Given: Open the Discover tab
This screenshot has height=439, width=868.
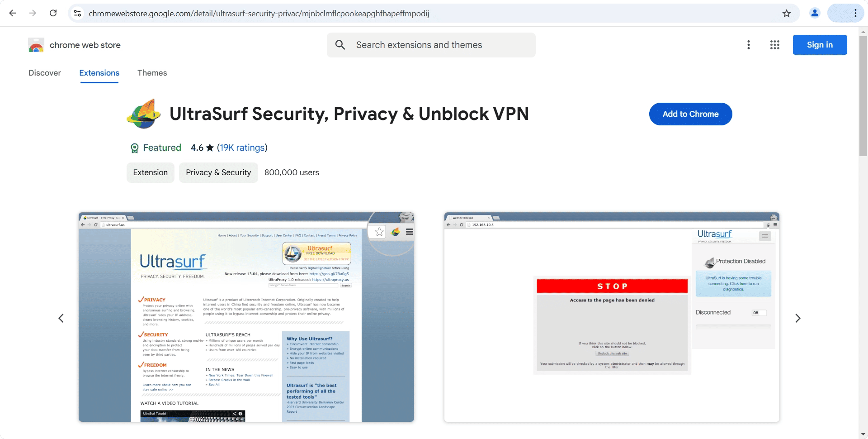Looking at the screenshot, I should click(45, 73).
